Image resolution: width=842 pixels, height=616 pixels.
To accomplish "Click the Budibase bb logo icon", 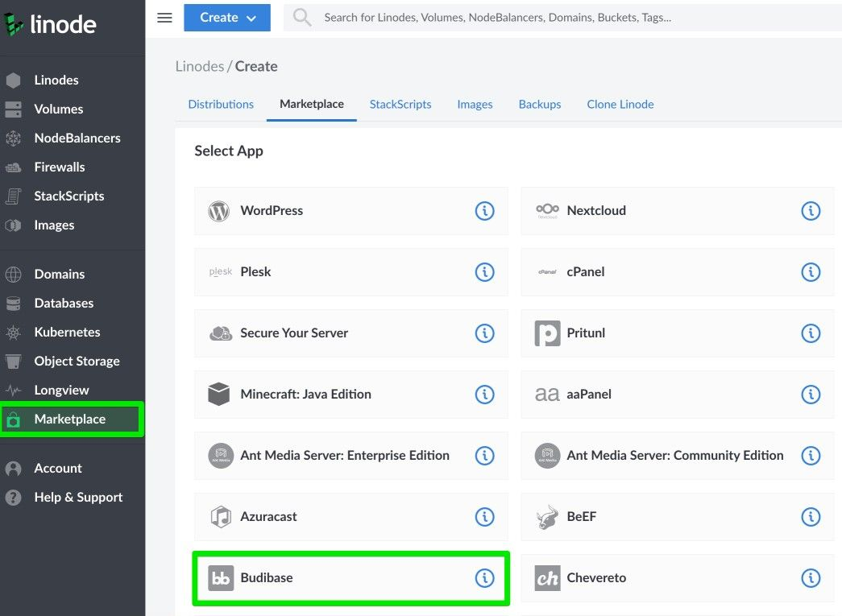I will point(221,578).
